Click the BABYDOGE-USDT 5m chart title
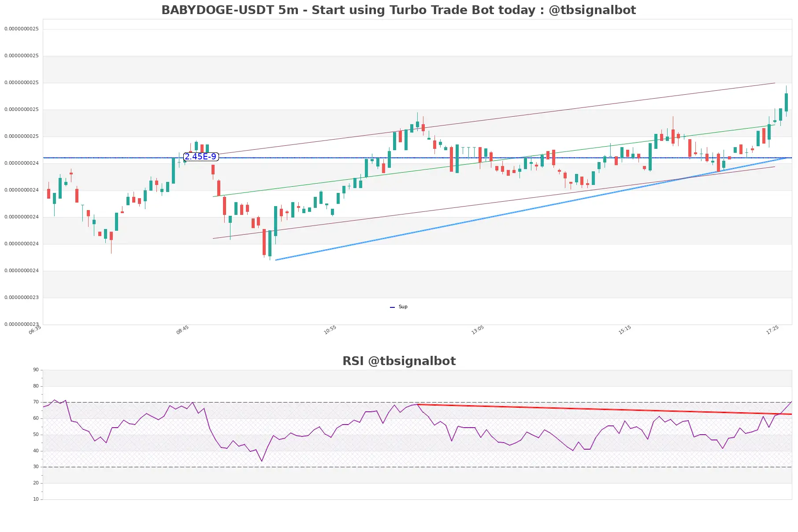 [x=398, y=10]
